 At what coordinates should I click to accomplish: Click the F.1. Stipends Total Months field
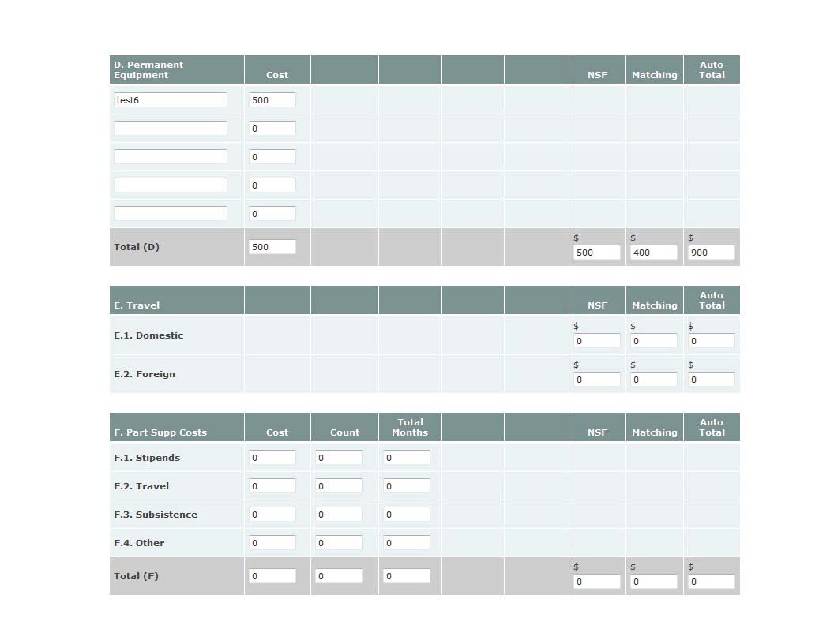tap(407, 458)
